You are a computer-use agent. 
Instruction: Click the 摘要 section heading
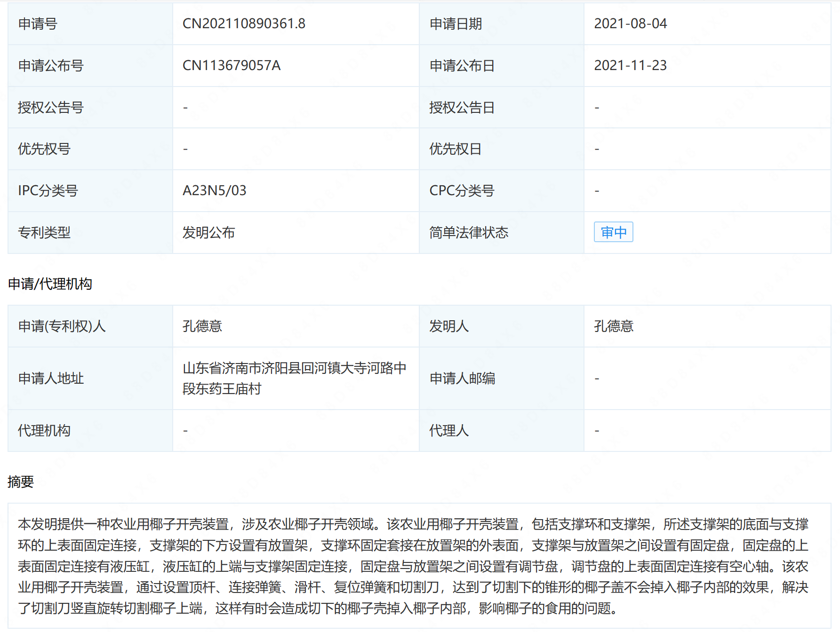21,482
